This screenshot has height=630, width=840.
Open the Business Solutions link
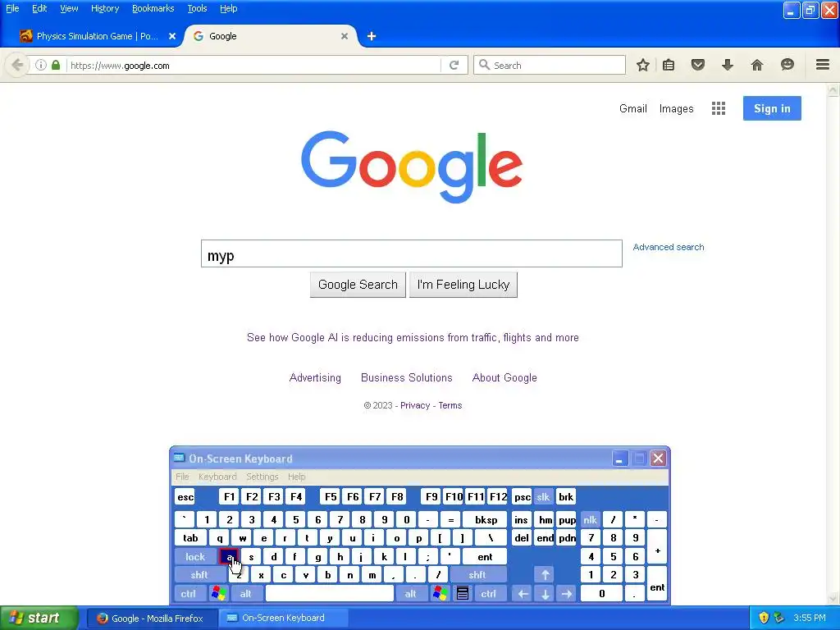[x=407, y=377]
